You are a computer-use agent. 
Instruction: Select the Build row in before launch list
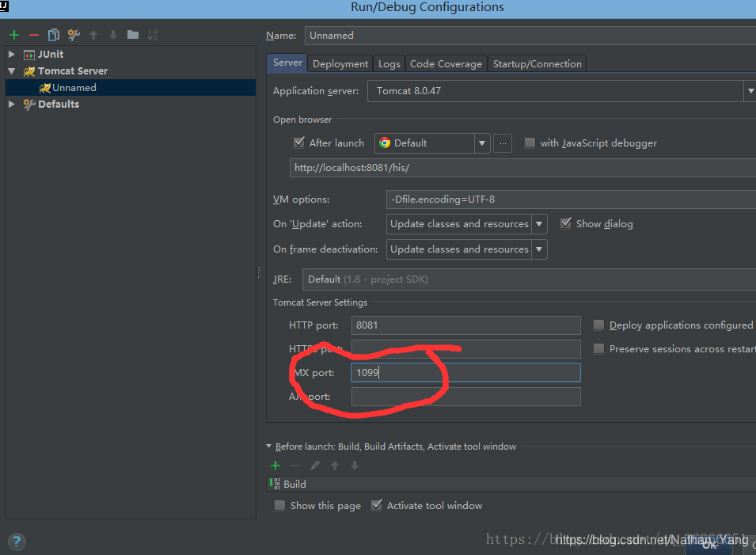(511, 484)
